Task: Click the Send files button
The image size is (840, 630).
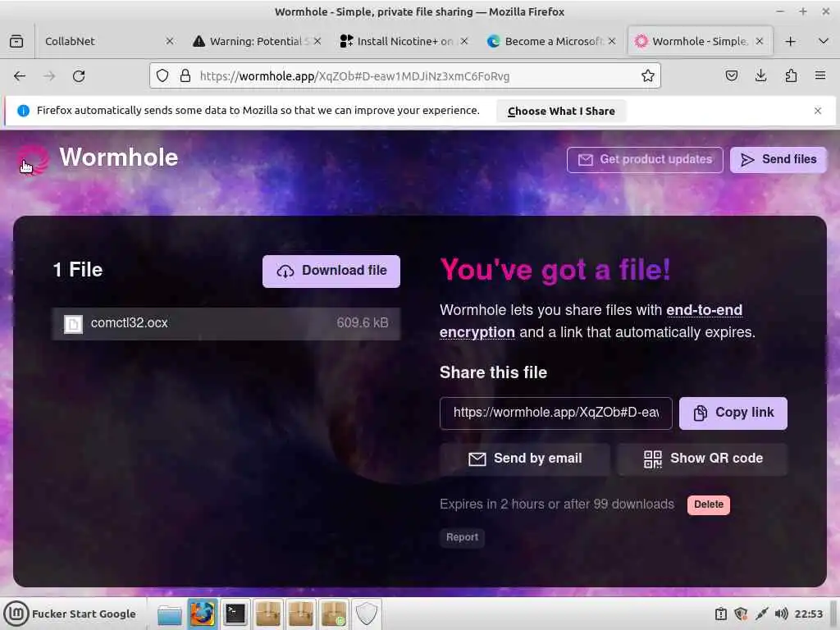Action: click(x=778, y=160)
